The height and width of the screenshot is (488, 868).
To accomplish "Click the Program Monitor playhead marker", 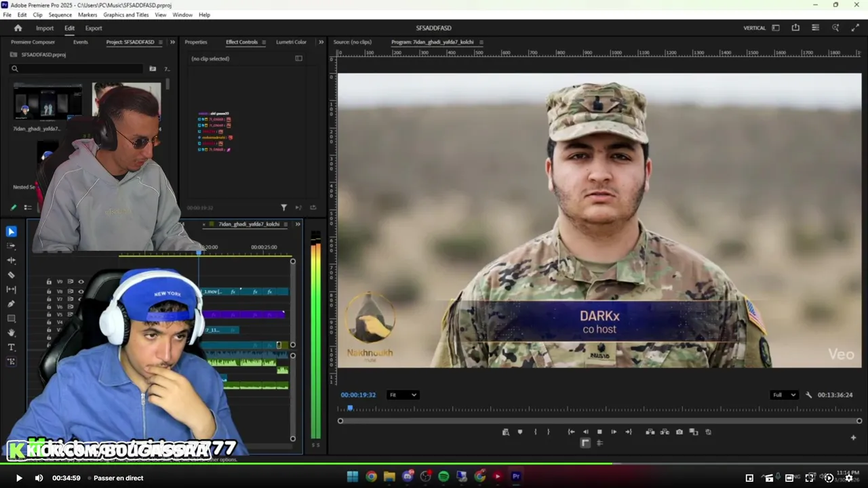I will click(350, 408).
